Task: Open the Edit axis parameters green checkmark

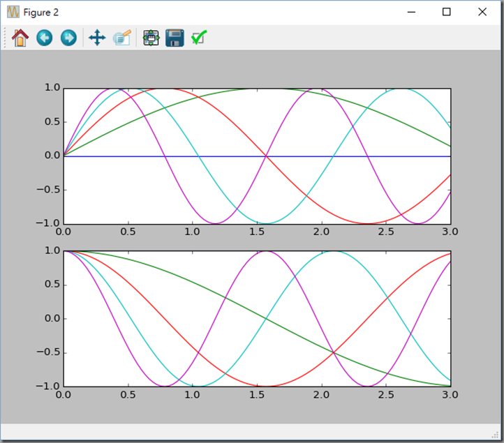Action: 199,38
